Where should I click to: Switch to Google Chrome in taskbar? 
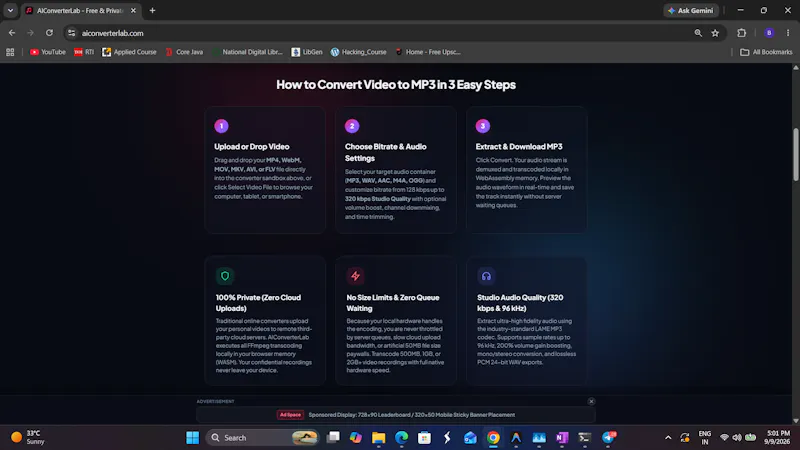coord(493,438)
